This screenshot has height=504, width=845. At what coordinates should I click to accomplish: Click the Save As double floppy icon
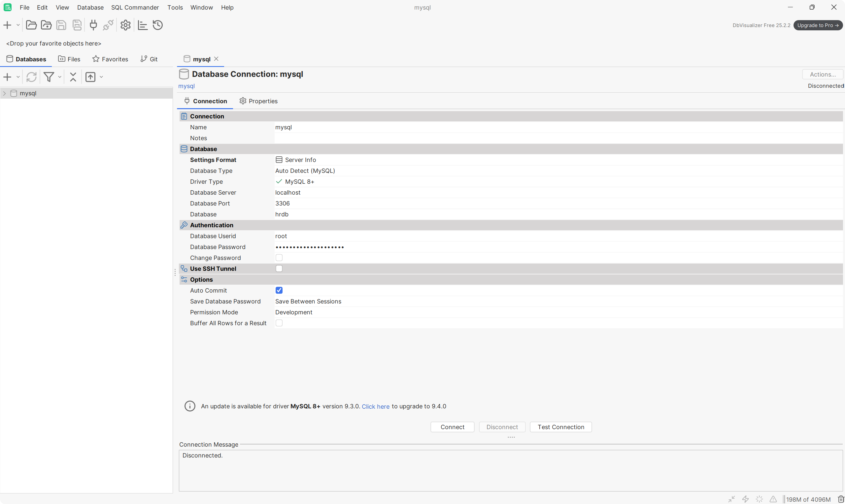coord(77,25)
